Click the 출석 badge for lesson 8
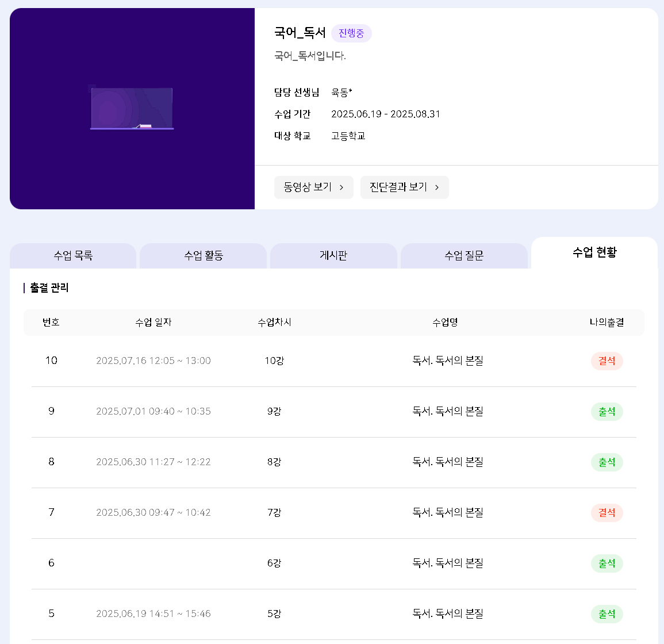664x644 pixels. [x=607, y=462]
